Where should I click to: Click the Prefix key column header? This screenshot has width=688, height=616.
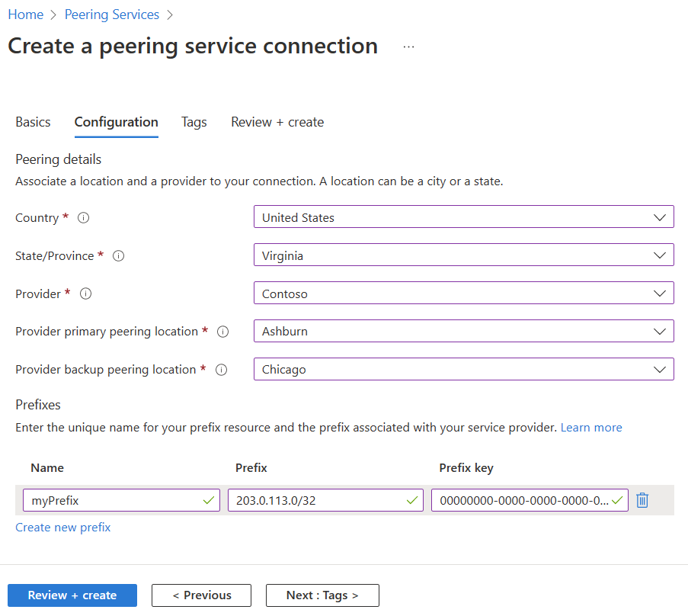pos(466,468)
